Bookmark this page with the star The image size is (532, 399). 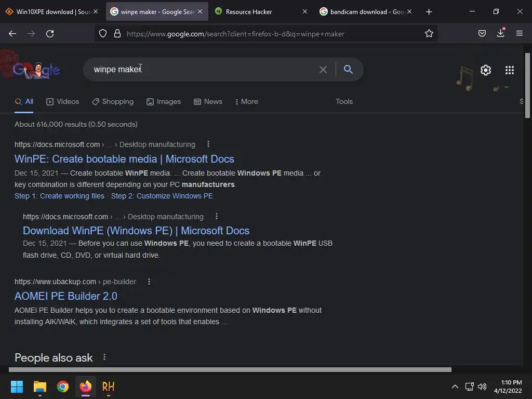[x=429, y=34]
